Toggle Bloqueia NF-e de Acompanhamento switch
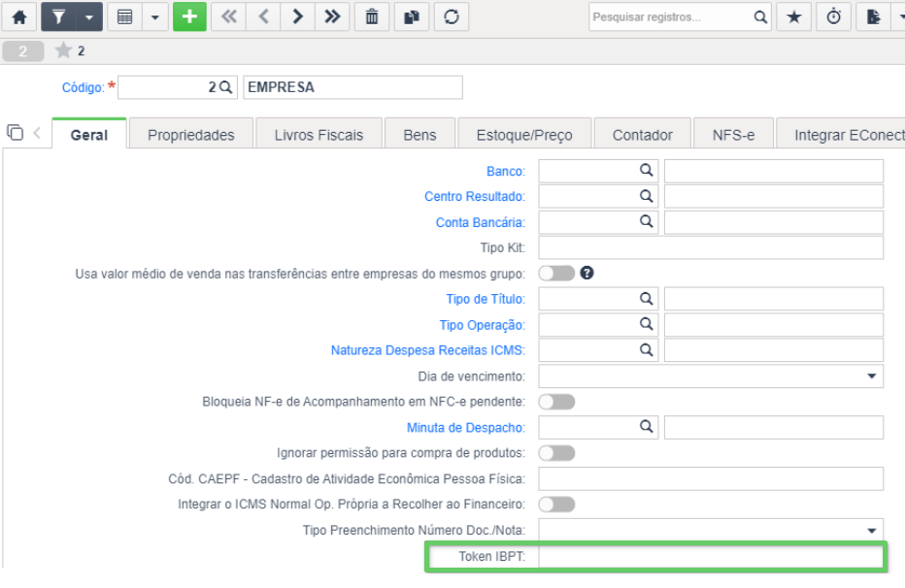This screenshot has height=588, width=905. pyautogui.click(x=556, y=402)
